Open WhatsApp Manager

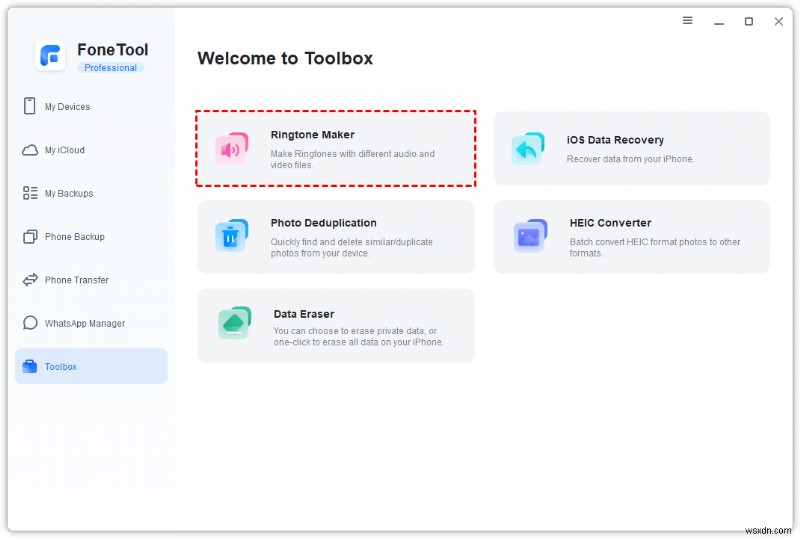(x=91, y=323)
